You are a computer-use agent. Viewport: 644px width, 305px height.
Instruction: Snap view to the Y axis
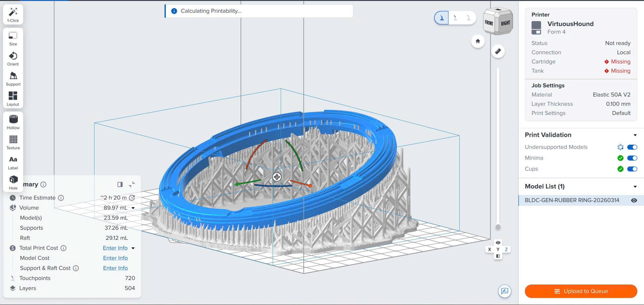coord(498,249)
